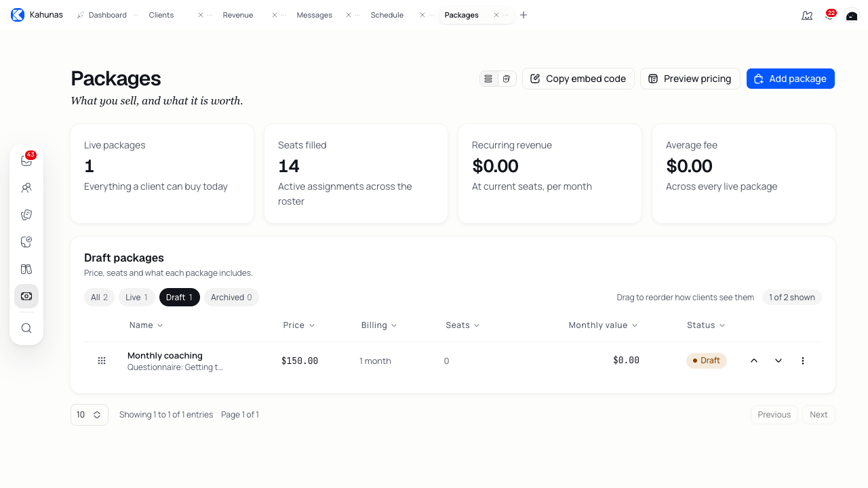The image size is (868, 488).
Task: Open the inbox icon with 43 badge
Action: [26, 161]
